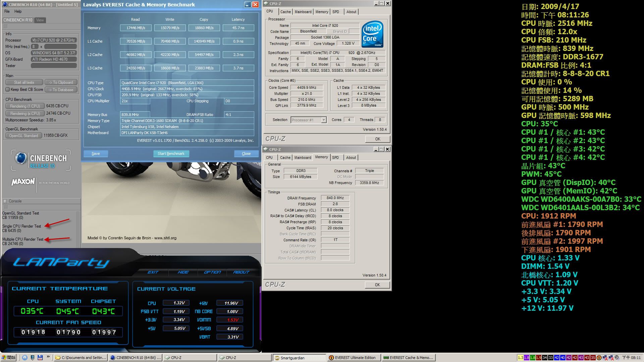644x362 pixels.
Task: Click Rendering (x CPU) benchmark button
Action: (25, 113)
